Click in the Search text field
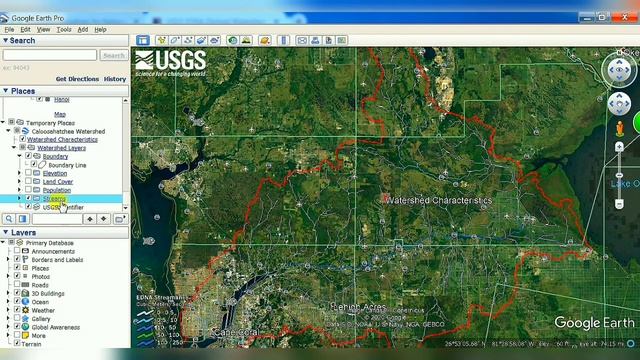The image size is (640, 360). [50, 55]
